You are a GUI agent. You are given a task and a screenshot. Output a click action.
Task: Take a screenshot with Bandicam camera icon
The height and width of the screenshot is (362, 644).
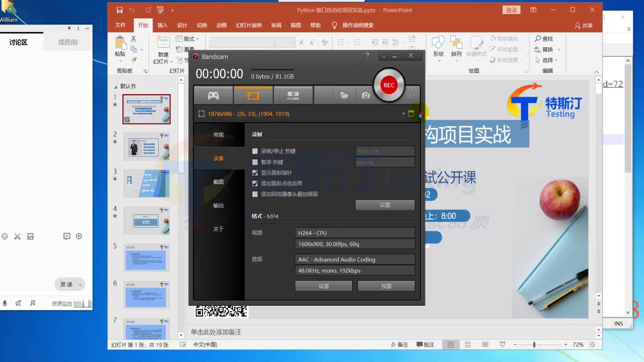[x=365, y=95]
